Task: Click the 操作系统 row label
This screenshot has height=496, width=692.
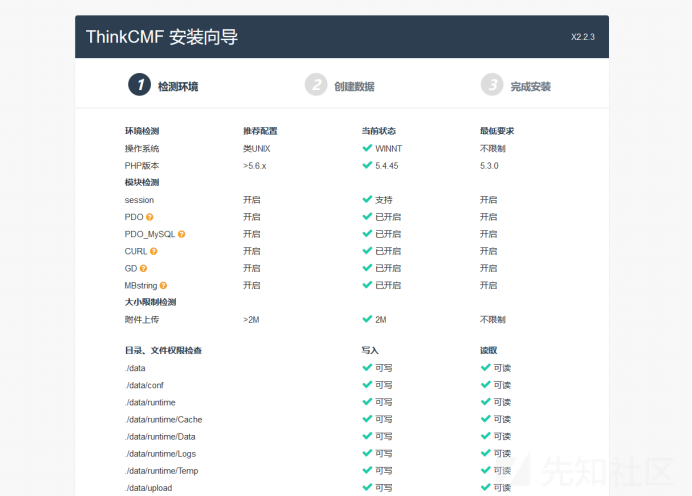Action: pos(142,148)
